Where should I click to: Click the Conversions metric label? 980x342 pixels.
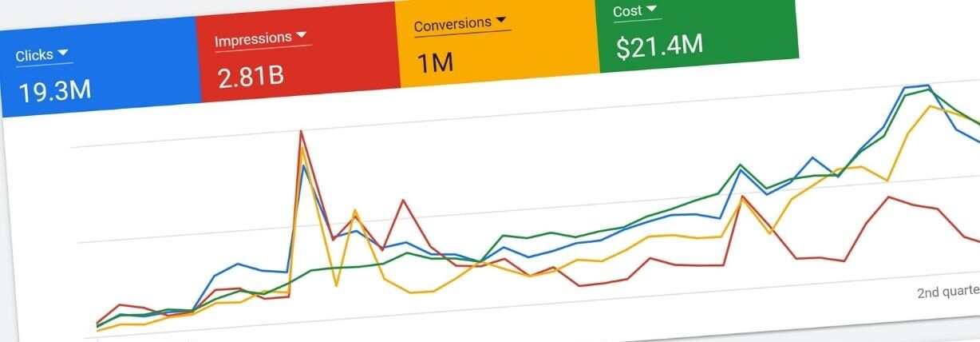[x=452, y=25]
